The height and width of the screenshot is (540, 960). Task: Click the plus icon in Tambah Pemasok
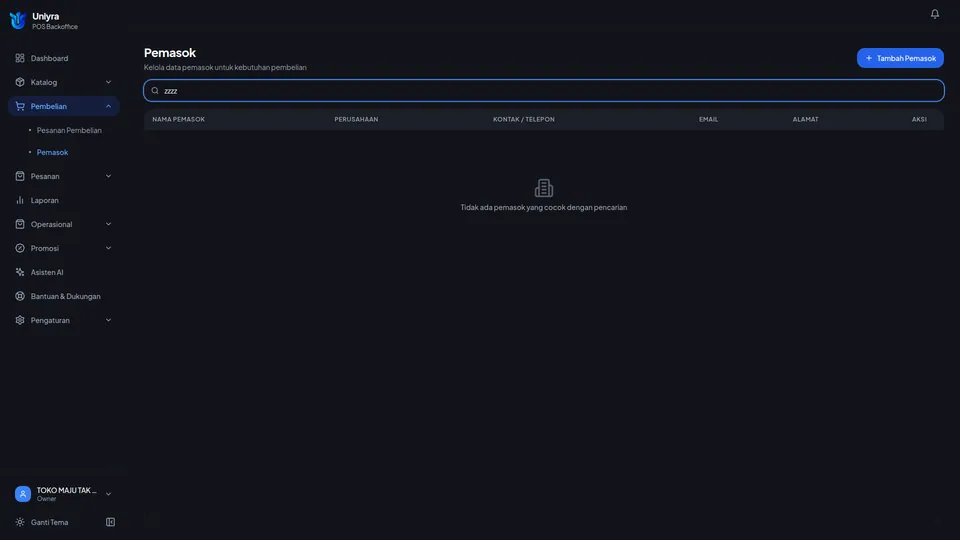(868, 58)
